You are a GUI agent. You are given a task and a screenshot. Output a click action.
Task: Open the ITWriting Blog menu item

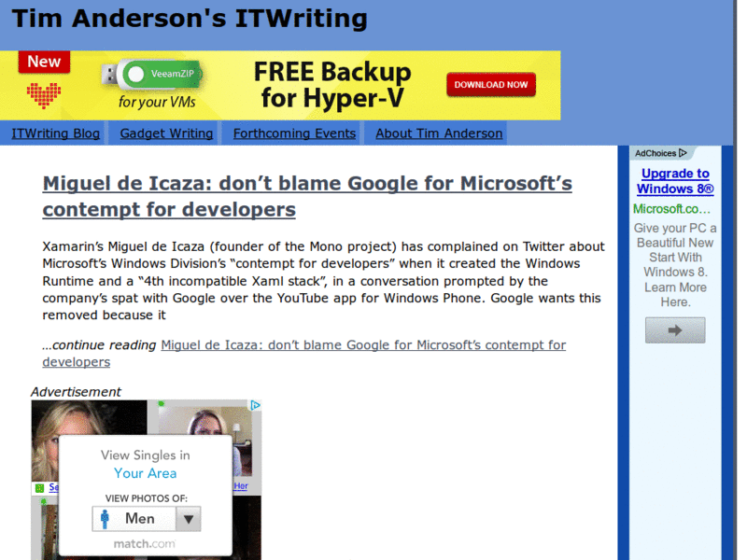point(56,133)
